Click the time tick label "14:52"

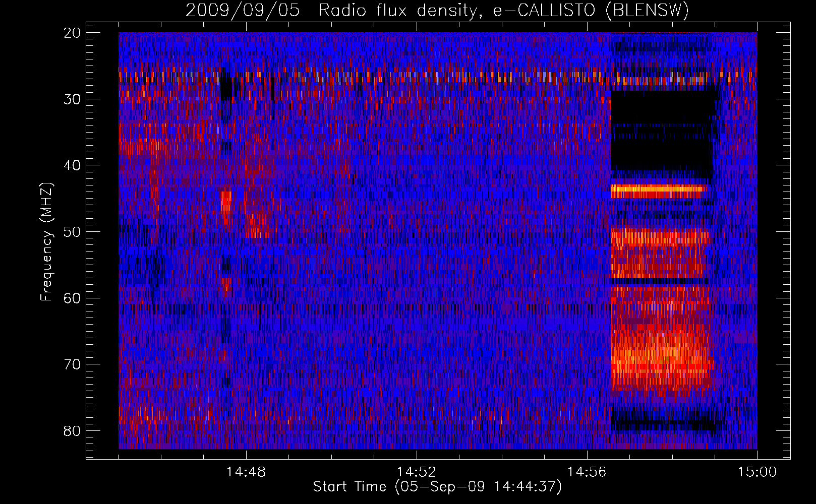tap(417, 472)
